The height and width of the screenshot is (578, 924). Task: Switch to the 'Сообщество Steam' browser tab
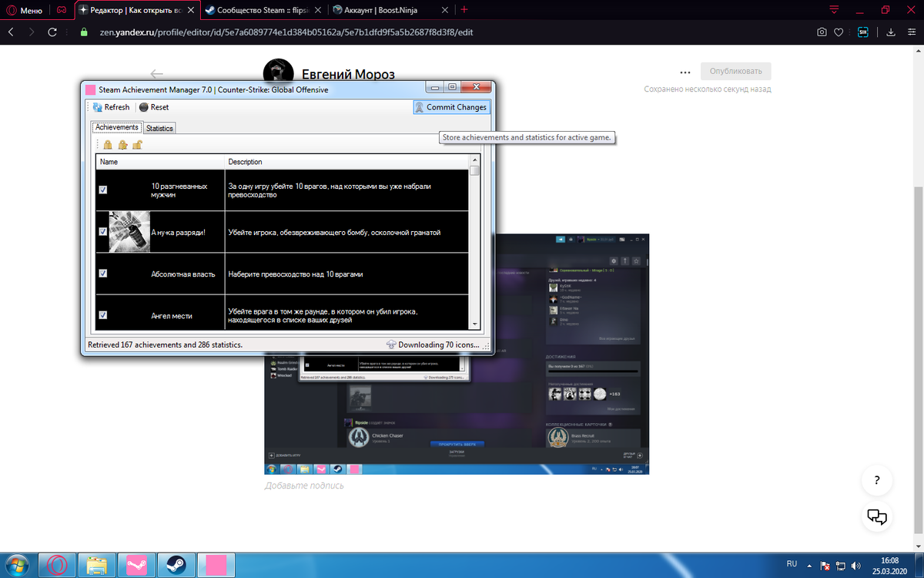pos(264,11)
